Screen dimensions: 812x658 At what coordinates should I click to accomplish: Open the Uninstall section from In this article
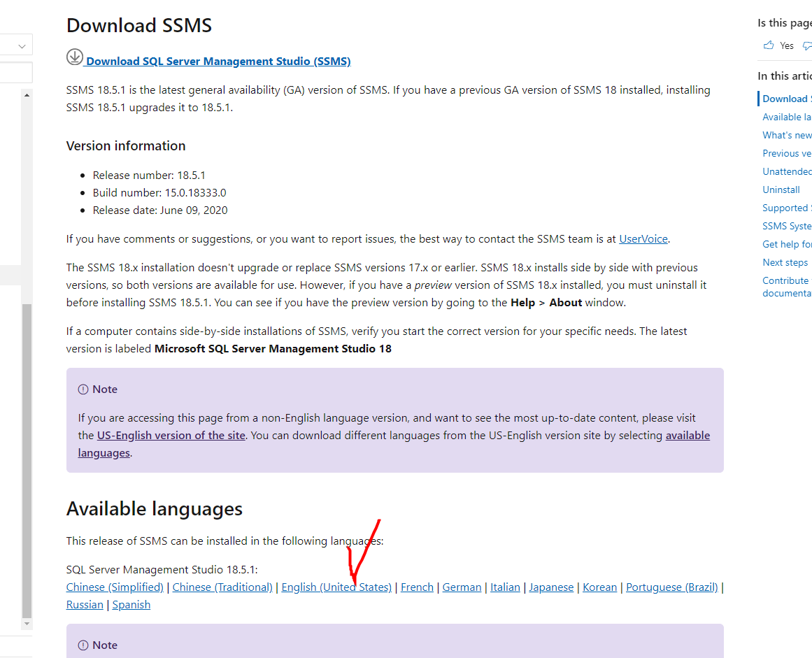click(x=781, y=189)
